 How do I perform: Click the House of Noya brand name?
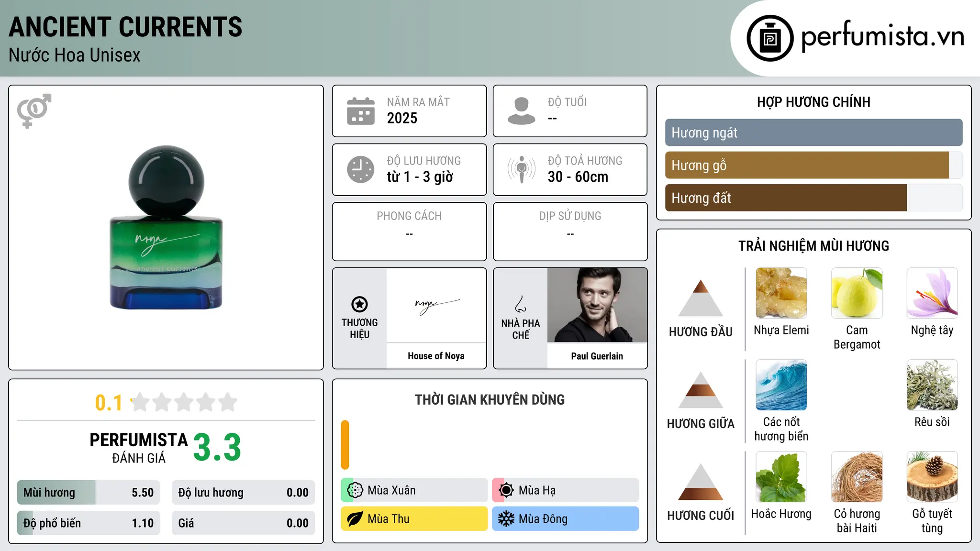click(436, 356)
